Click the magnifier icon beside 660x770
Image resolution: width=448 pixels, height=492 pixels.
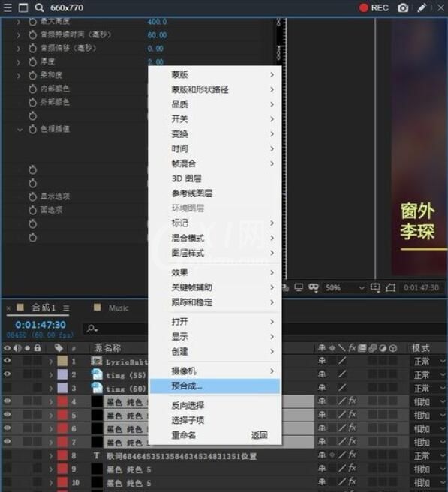39,7
